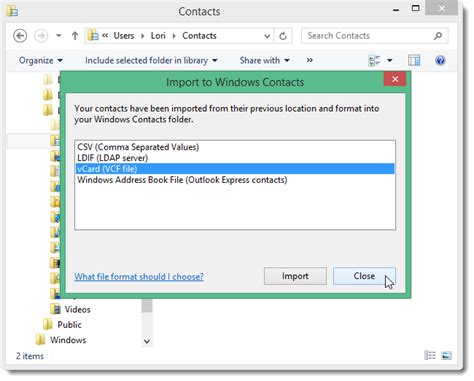Click the navigation pane scrollbar thumb
The height and width of the screenshot is (381, 474).
click(x=147, y=306)
